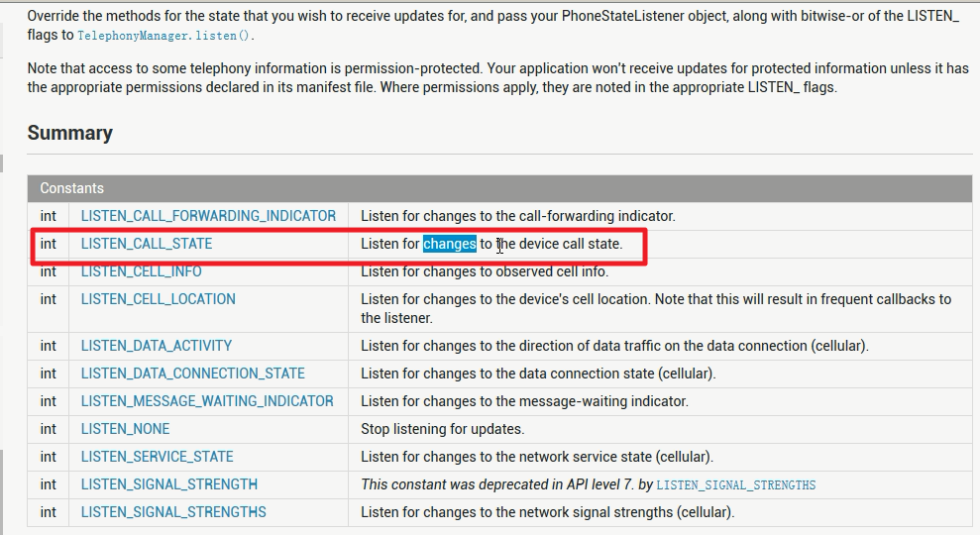The image size is (980, 535).
Task: Open the TelephonyManager.listen() link
Action: point(164,36)
